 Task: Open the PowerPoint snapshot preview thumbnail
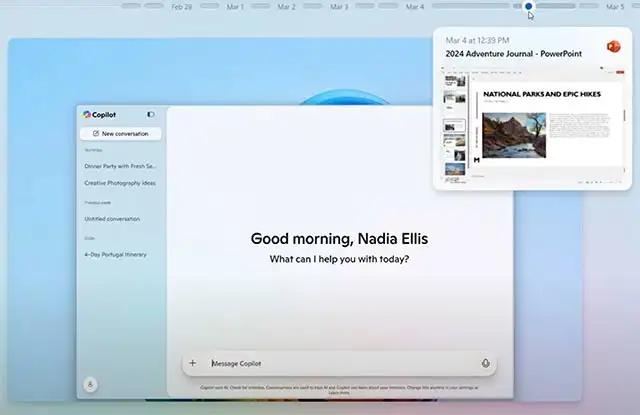pos(532,124)
